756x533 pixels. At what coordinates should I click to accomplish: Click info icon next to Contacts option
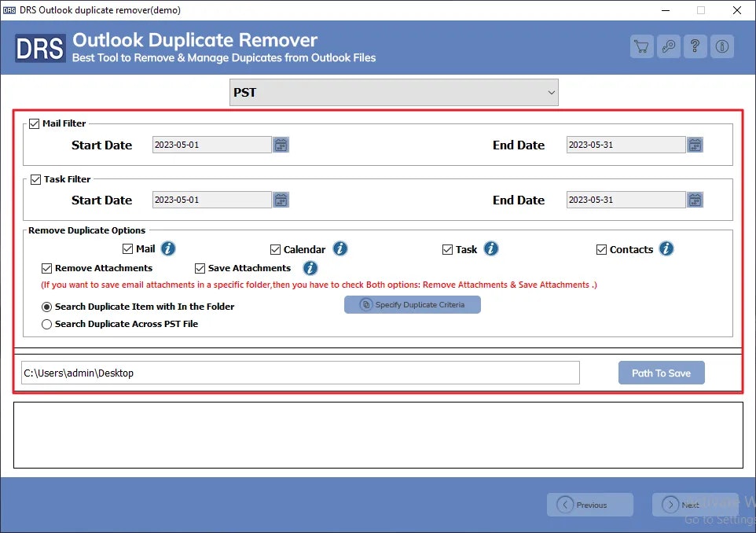(666, 249)
